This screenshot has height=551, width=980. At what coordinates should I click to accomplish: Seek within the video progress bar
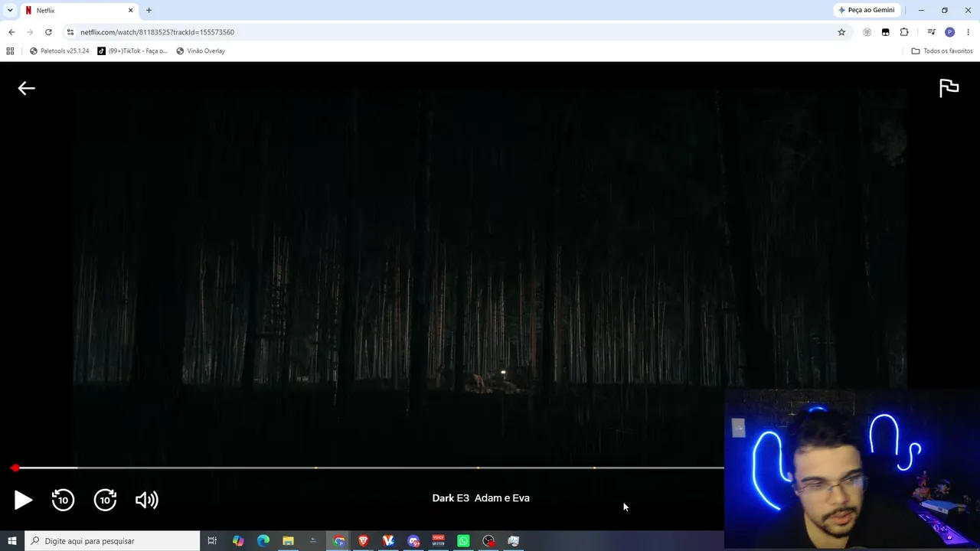[x=369, y=468]
